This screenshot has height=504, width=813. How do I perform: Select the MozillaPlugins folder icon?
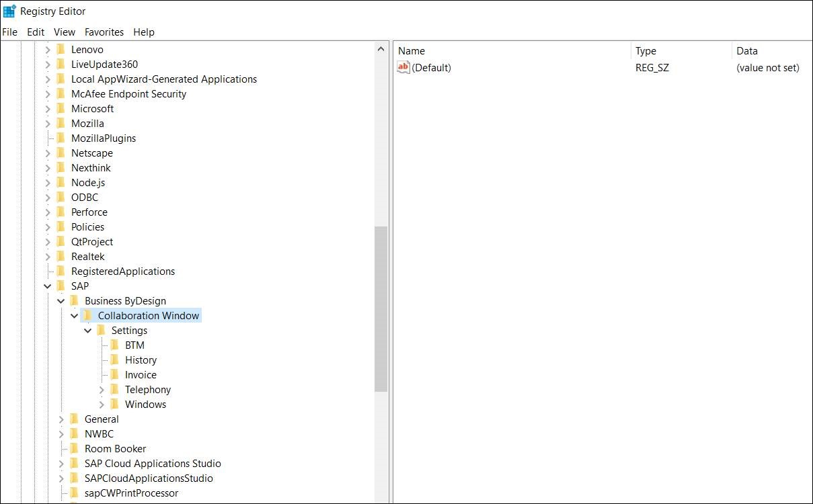(x=61, y=138)
